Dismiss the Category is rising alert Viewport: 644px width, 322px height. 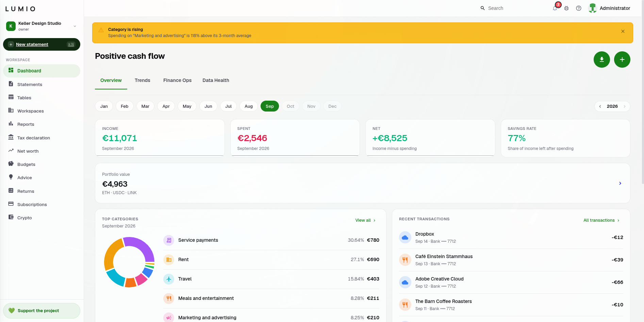point(623,31)
